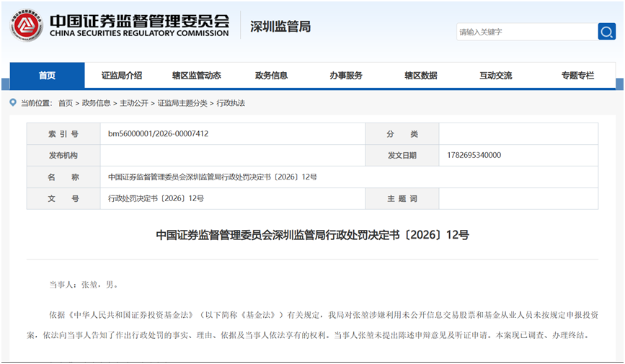Click the 发文日期 label cell
This screenshot has width=625, height=364.
tap(402, 156)
